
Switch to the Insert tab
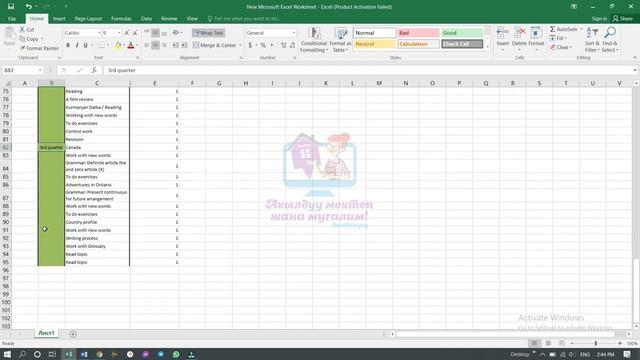coord(59,19)
